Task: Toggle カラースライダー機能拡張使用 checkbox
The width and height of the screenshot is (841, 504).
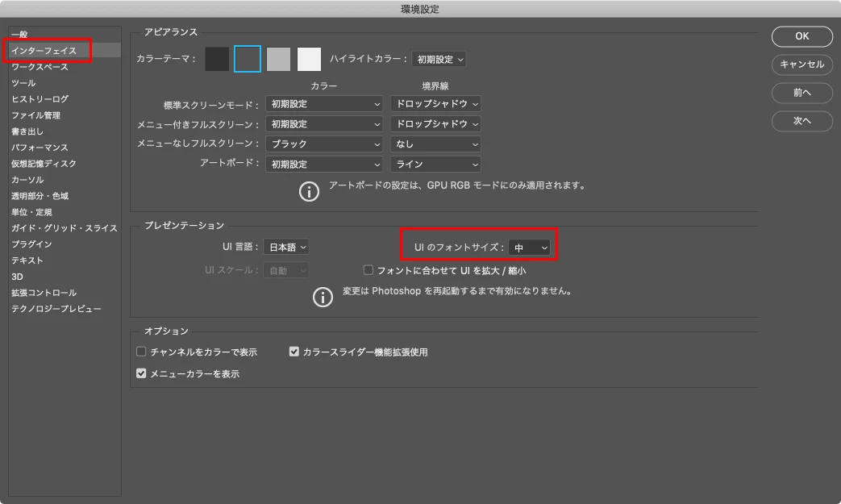Action: [294, 352]
